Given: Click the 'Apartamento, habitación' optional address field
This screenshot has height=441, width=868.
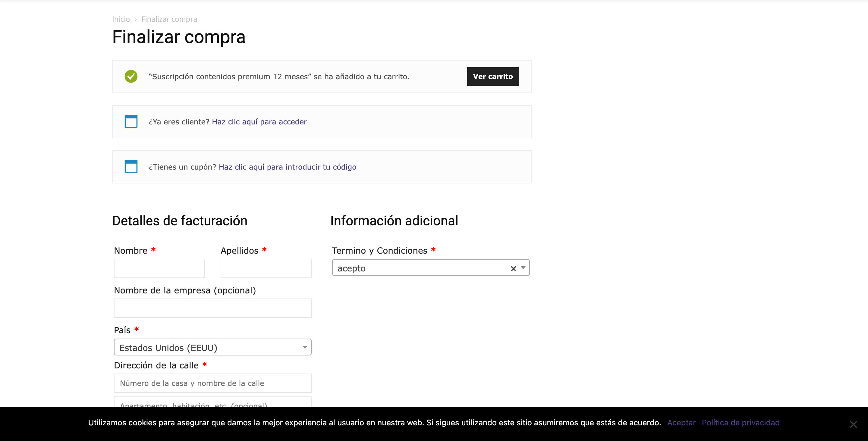Looking at the screenshot, I should coord(212,402).
